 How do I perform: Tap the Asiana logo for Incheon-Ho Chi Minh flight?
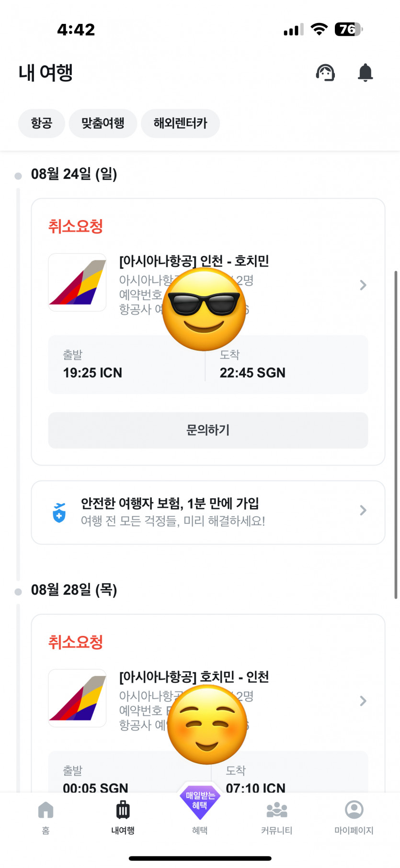[77, 282]
